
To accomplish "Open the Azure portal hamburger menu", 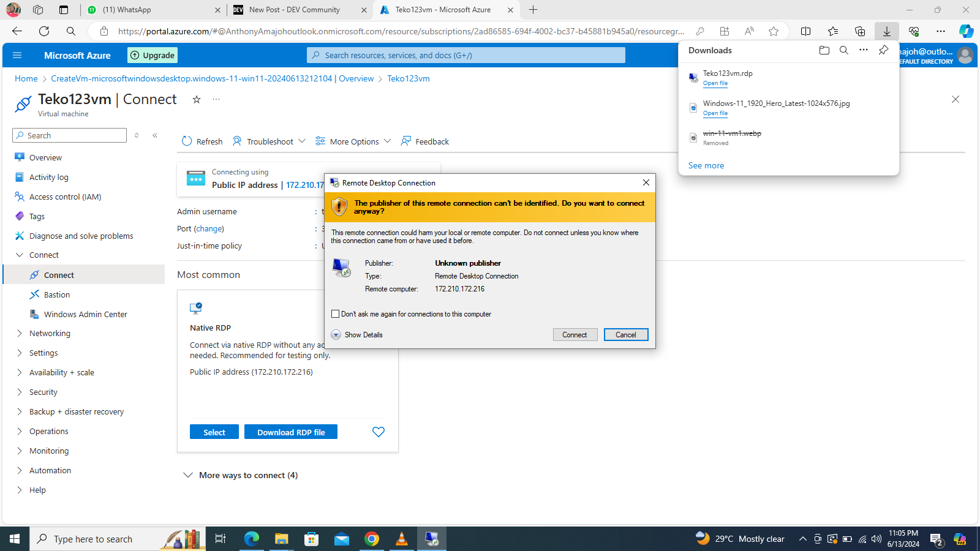I will click(x=17, y=55).
